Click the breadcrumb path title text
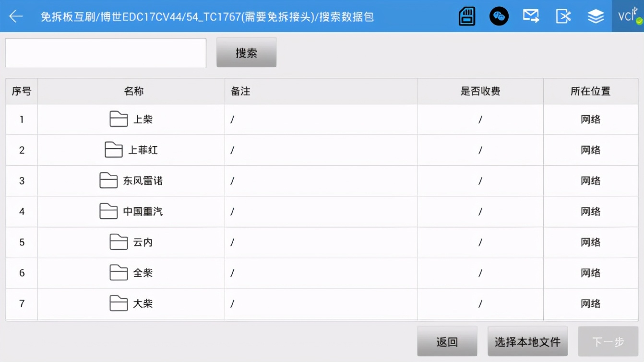The width and height of the screenshot is (644, 362). [207, 17]
